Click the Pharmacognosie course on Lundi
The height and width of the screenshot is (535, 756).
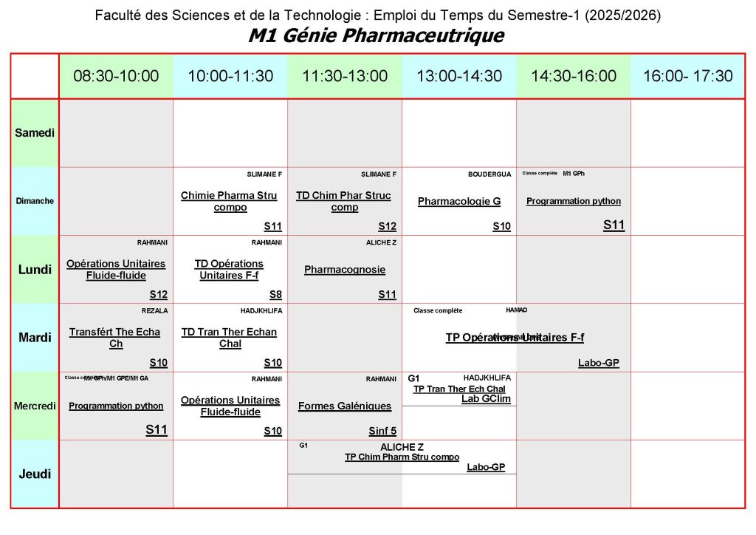(x=345, y=270)
